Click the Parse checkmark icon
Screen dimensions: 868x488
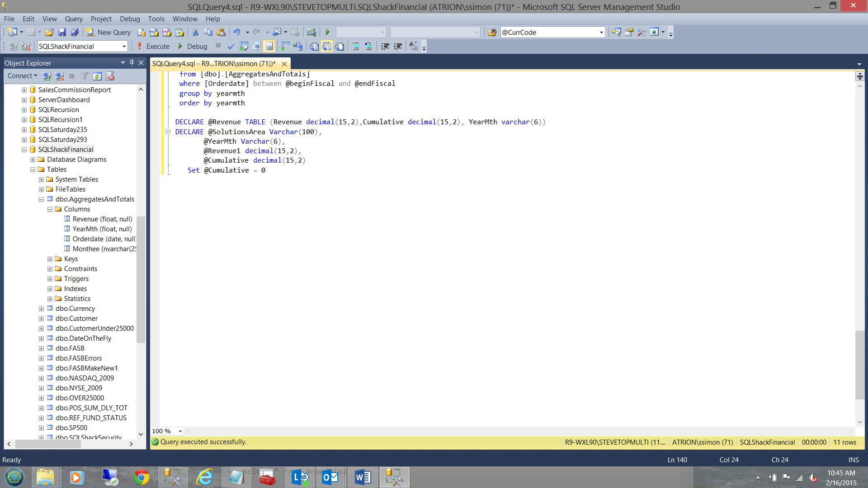[231, 46]
